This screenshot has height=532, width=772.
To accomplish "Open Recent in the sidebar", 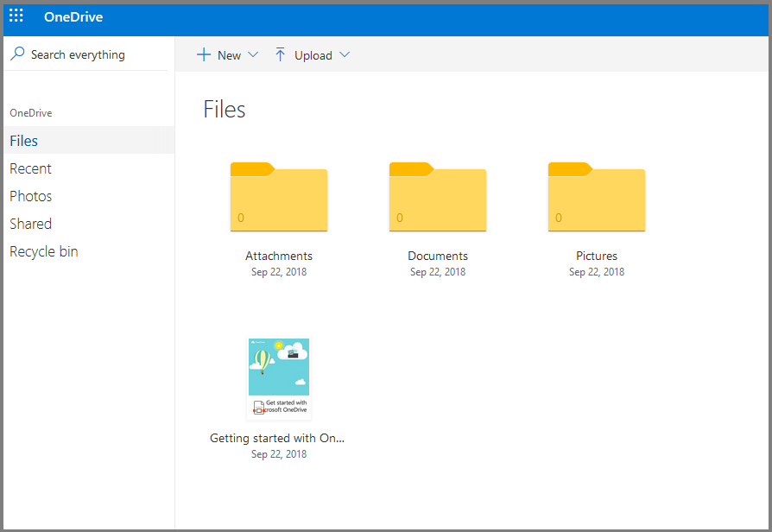I will coord(30,168).
